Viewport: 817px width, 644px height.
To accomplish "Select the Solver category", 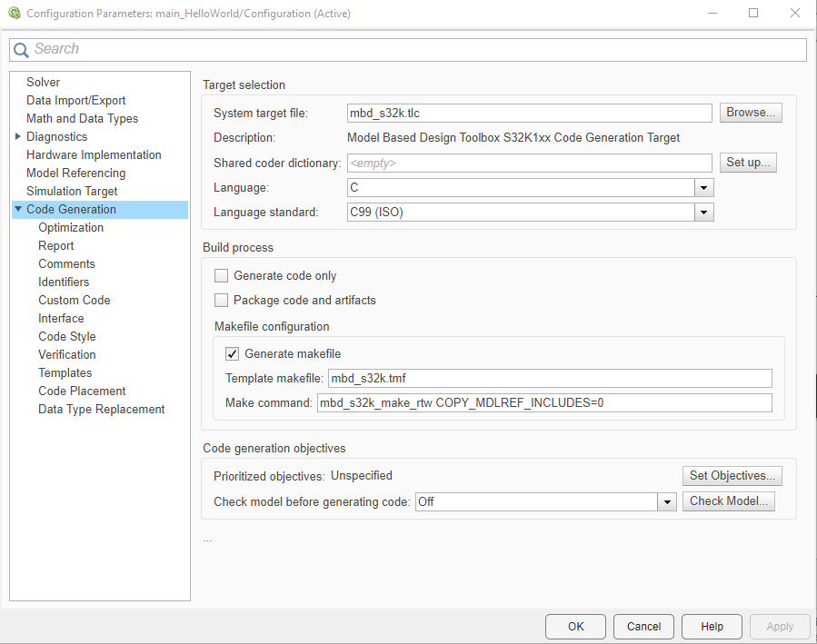I will point(43,82).
